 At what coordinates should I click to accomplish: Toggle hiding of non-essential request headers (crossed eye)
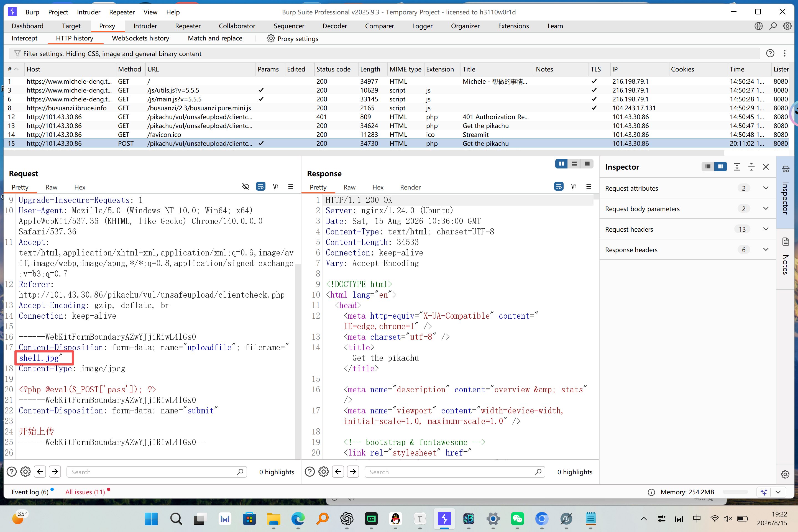246,186
